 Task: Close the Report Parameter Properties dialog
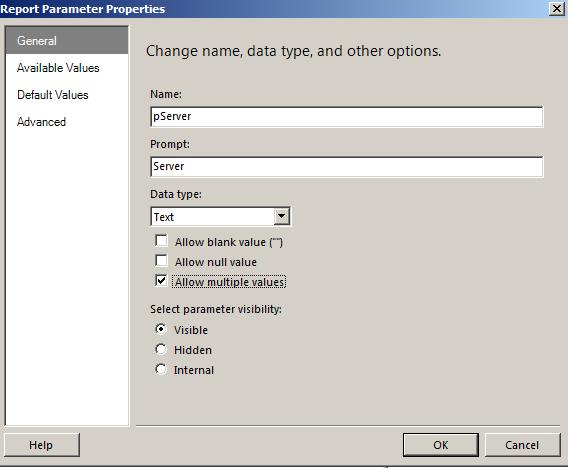557,9
